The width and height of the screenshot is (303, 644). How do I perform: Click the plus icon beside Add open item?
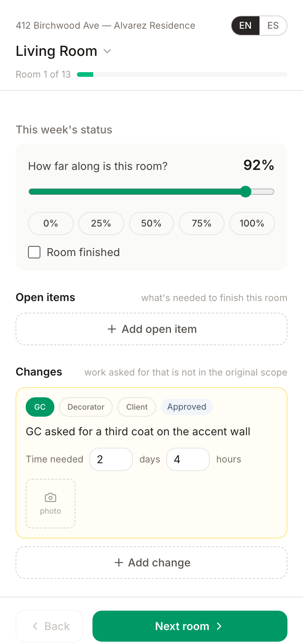click(112, 329)
